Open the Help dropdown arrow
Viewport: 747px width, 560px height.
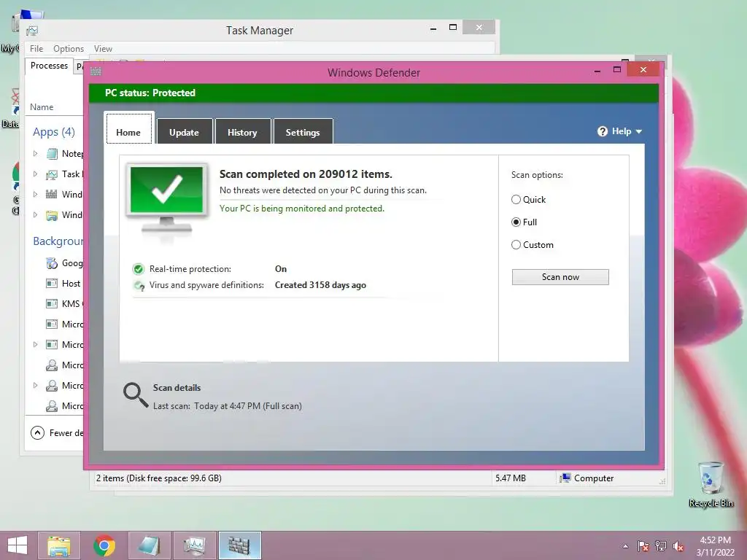pos(639,131)
